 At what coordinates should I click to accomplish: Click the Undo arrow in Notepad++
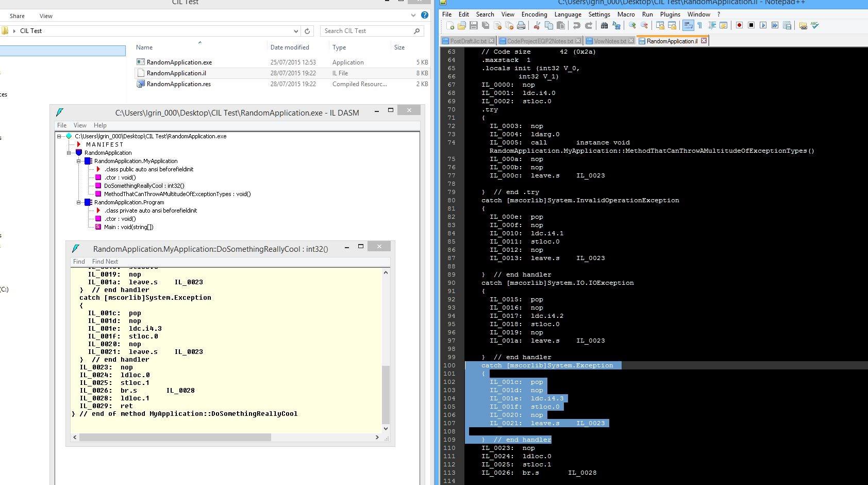[x=576, y=25]
